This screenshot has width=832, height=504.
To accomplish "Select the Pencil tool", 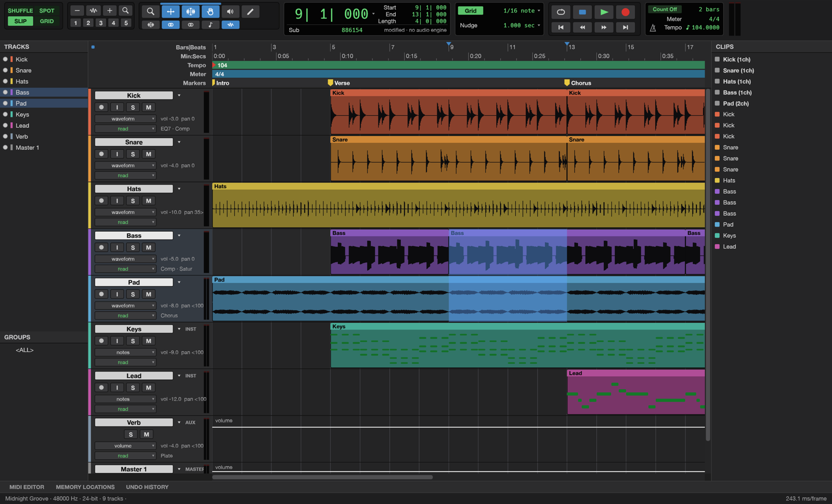I will coord(250,11).
